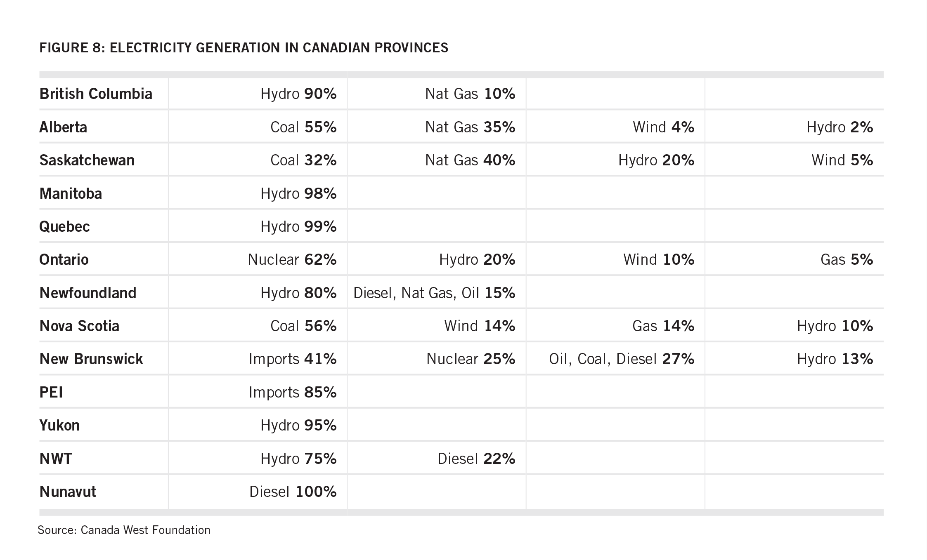The height and width of the screenshot is (560, 927).
Task: Click the Manitoba Hydro 98% entry
Action: [x=298, y=193]
